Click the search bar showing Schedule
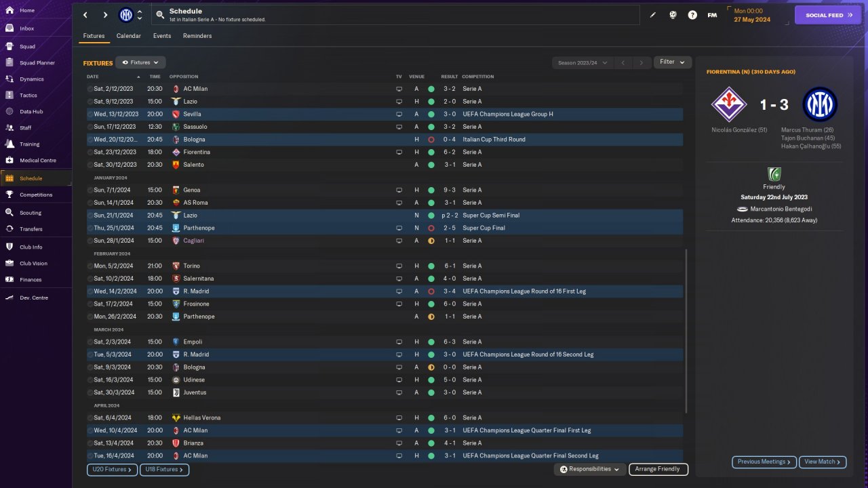 [x=396, y=15]
